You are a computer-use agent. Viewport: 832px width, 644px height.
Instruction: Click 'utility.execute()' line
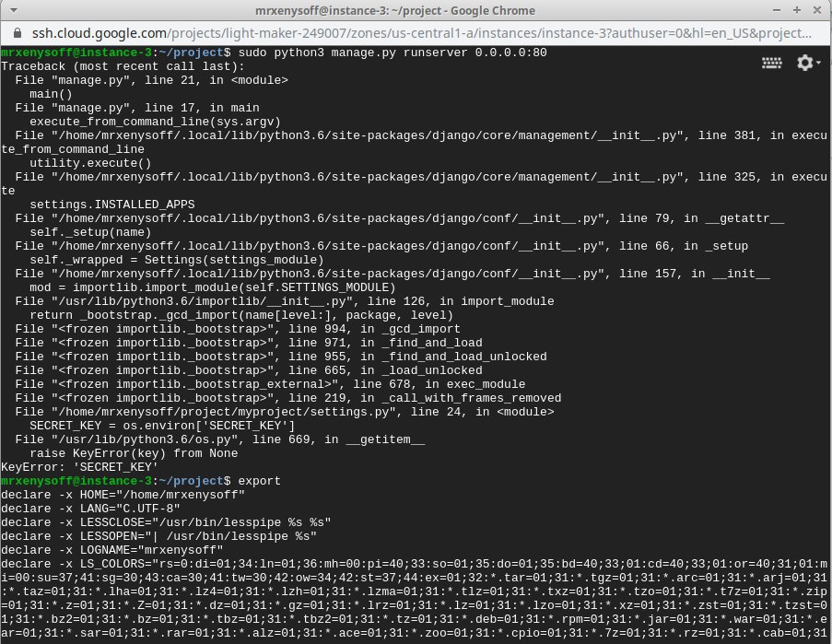[90, 163]
